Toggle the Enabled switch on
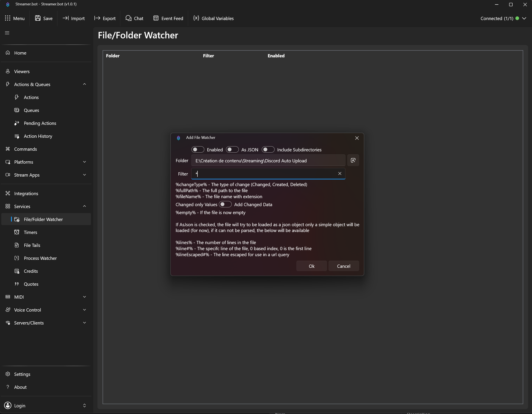 pyautogui.click(x=197, y=149)
